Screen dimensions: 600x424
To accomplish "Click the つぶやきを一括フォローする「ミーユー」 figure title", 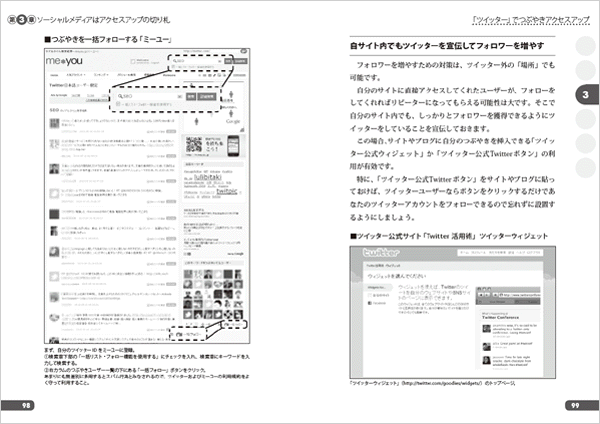I will pyautogui.click(x=108, y=39).
